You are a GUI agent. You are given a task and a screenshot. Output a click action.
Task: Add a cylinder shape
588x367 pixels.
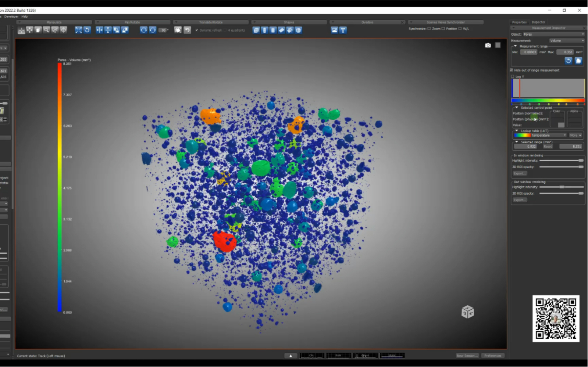point(273,30)
